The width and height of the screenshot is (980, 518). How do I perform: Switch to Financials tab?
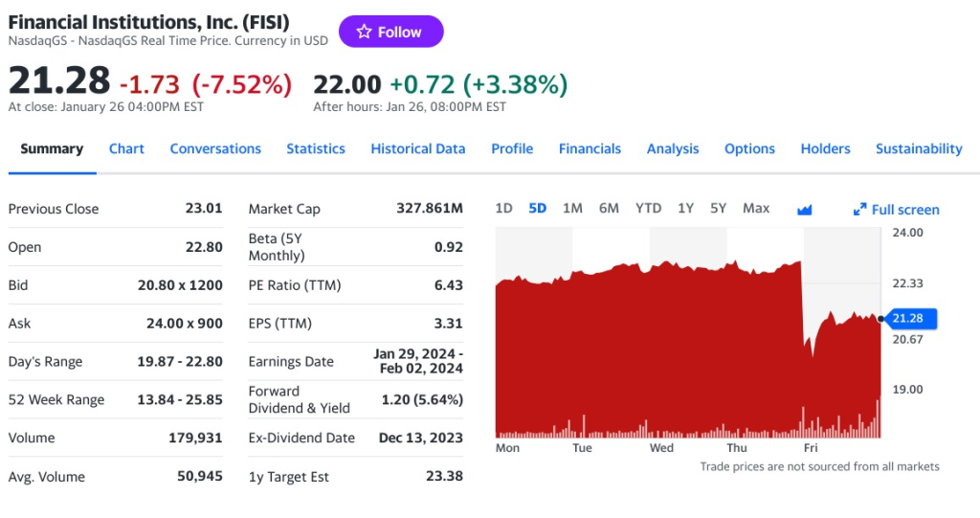(590, 149)
